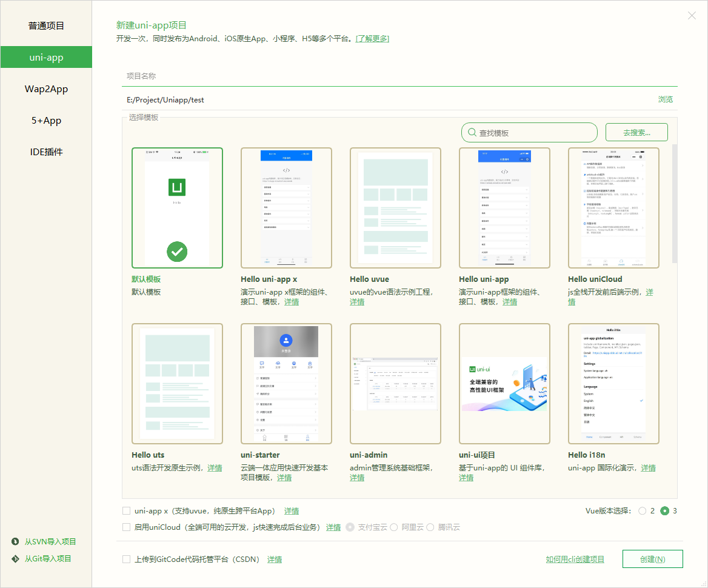Open the 如何用cli创建项目 link
The width and height of the screenshot is (708, 588).
click(575, 559)
